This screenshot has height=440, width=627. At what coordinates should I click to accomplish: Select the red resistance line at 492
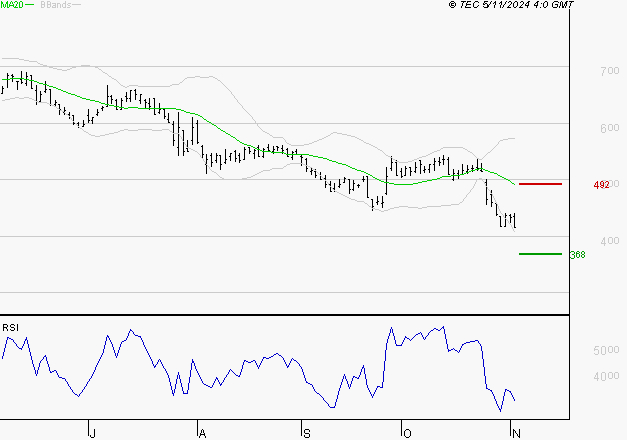coord(540,184)
